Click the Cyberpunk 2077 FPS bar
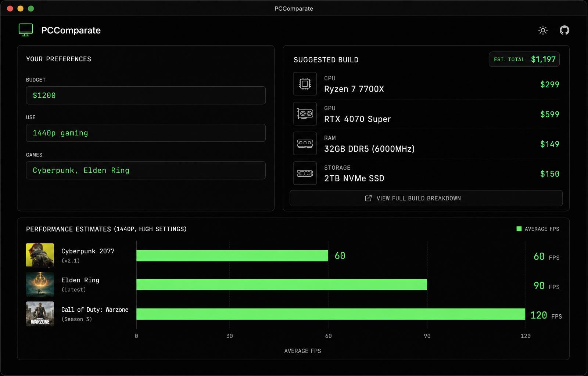 pos(232,256)
